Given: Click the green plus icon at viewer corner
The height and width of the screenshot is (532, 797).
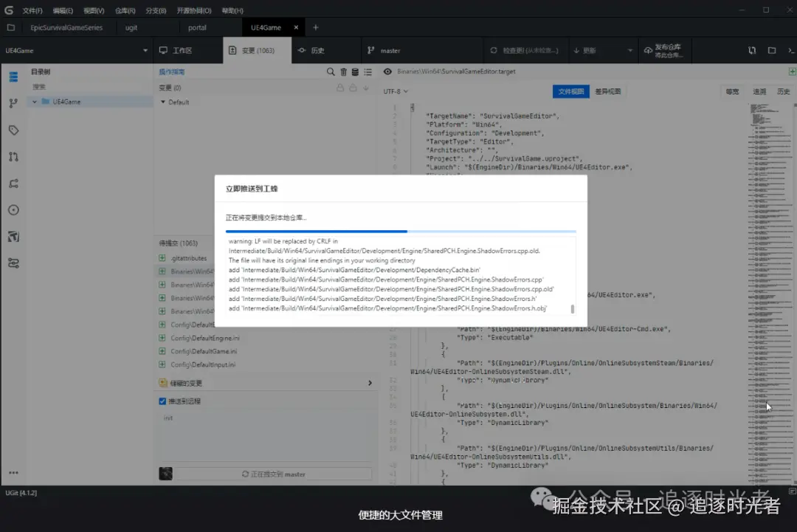Looking at the screenshot, I should (792, 72).
